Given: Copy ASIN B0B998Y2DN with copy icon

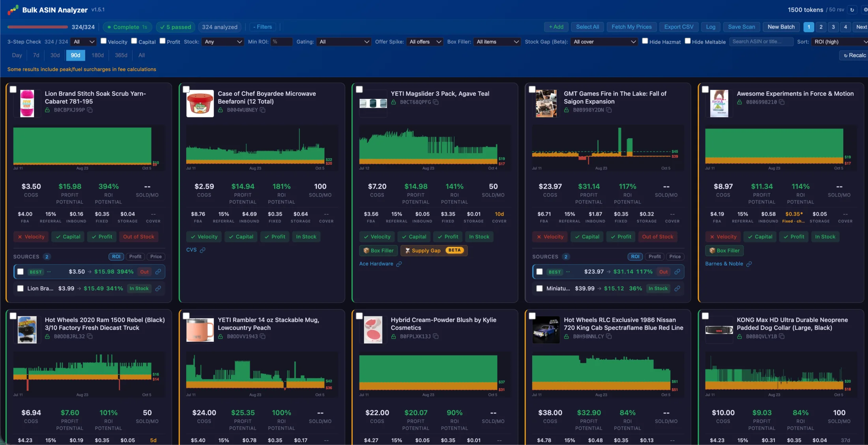Looking at the screenshot, I should click(x=609, y=110).
